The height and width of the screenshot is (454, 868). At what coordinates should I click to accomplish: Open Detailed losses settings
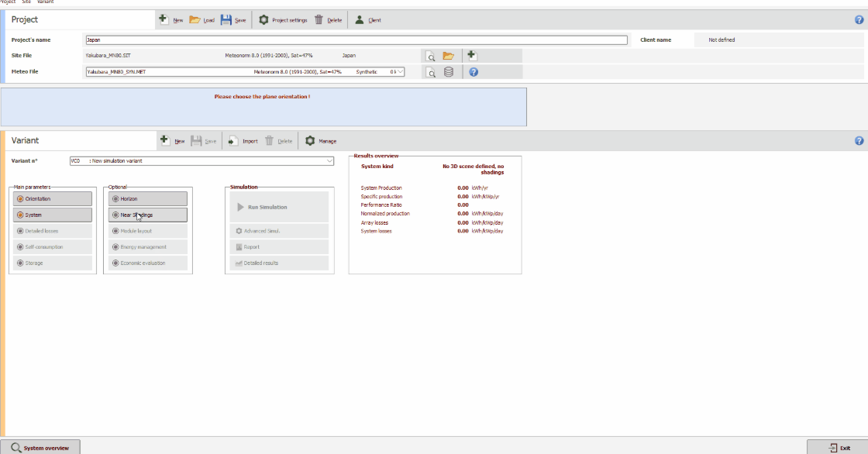tap(53, 231)
